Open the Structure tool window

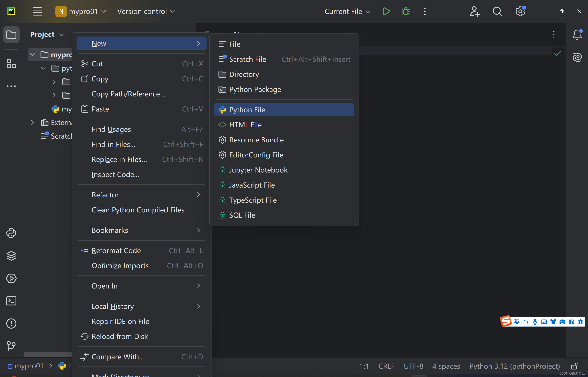pyautogui.click(x=11, y=64)
